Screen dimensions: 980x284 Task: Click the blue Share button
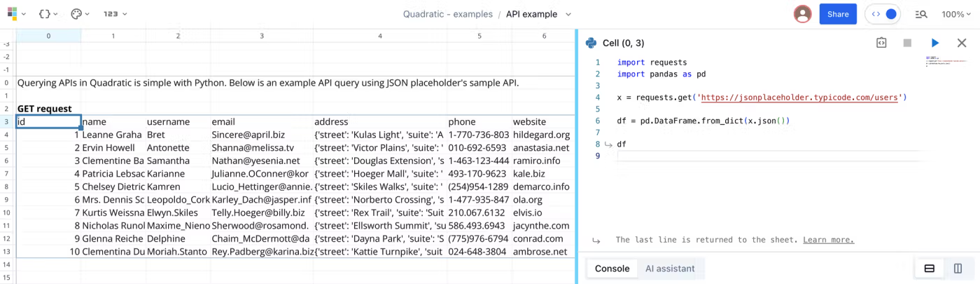[838, 14]
